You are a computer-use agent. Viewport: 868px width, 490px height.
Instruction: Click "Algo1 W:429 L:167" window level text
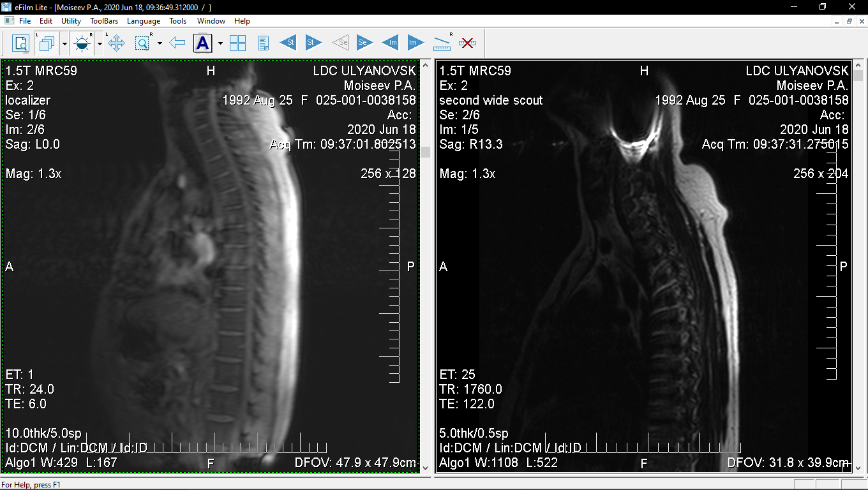click(61, 463)
